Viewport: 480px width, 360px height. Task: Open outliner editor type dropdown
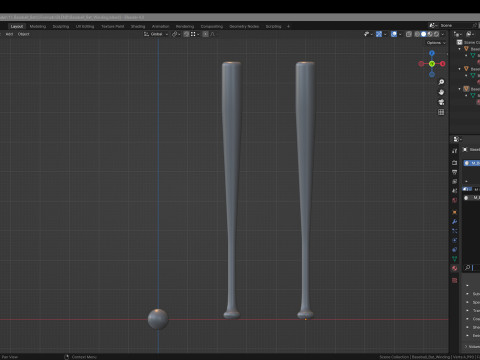(457, 34)
